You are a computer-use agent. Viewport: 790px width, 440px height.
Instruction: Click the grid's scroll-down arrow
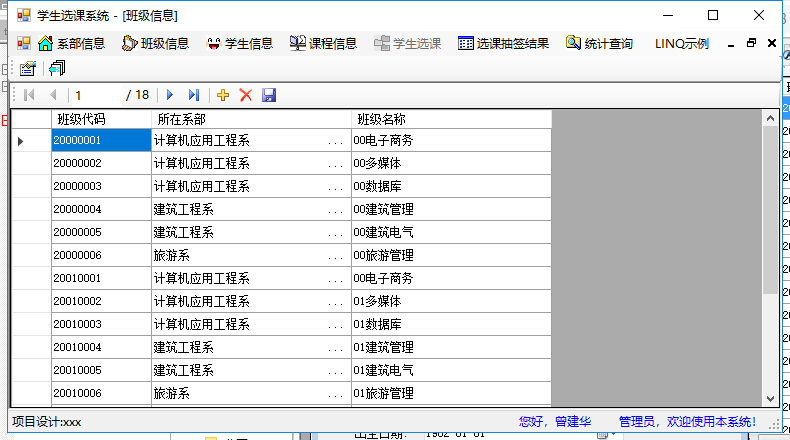point(770,398)
